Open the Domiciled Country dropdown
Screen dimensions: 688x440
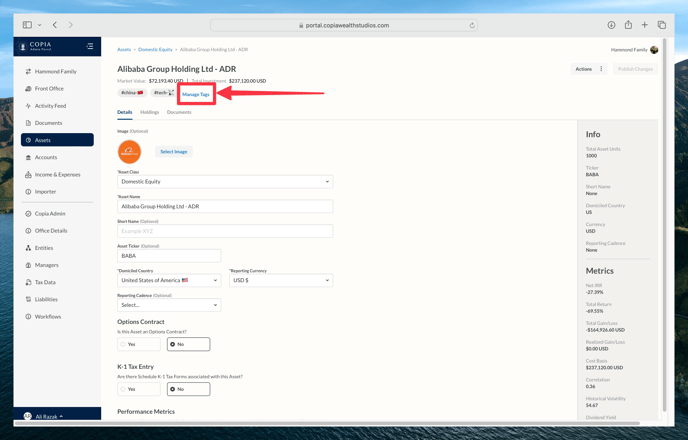[169, 280]
